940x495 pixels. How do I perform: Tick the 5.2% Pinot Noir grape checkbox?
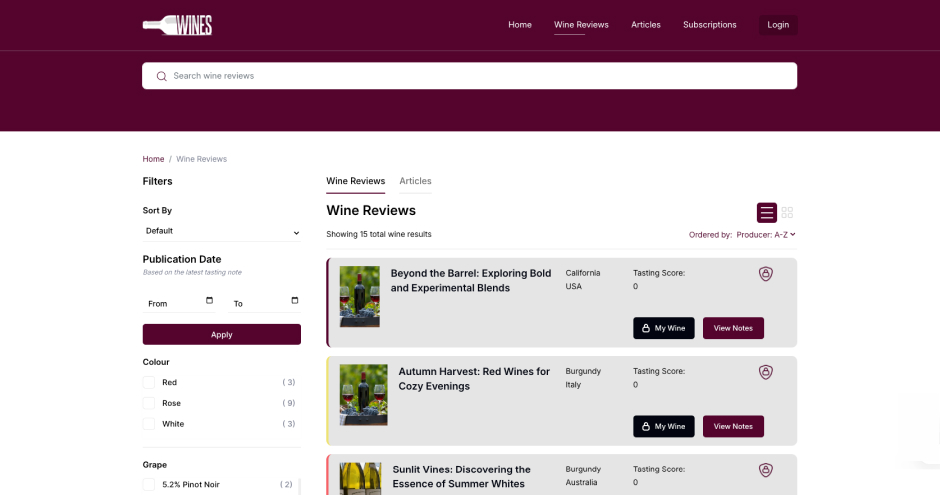click(149, 484)
